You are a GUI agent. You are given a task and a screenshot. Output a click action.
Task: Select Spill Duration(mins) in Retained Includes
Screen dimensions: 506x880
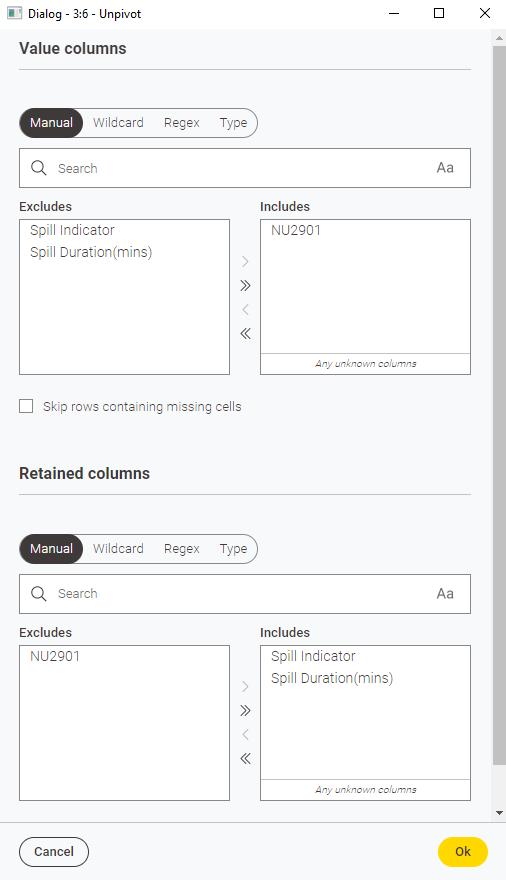[x=332, y=679]
